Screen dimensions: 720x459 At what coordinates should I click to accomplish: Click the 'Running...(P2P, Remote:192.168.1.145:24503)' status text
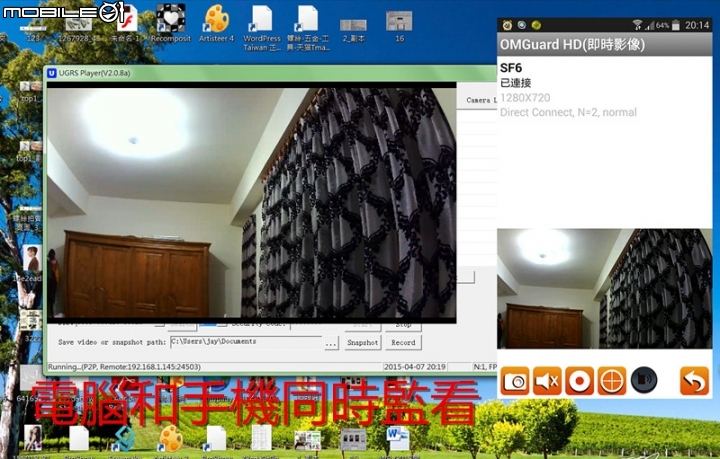point(124,367)
